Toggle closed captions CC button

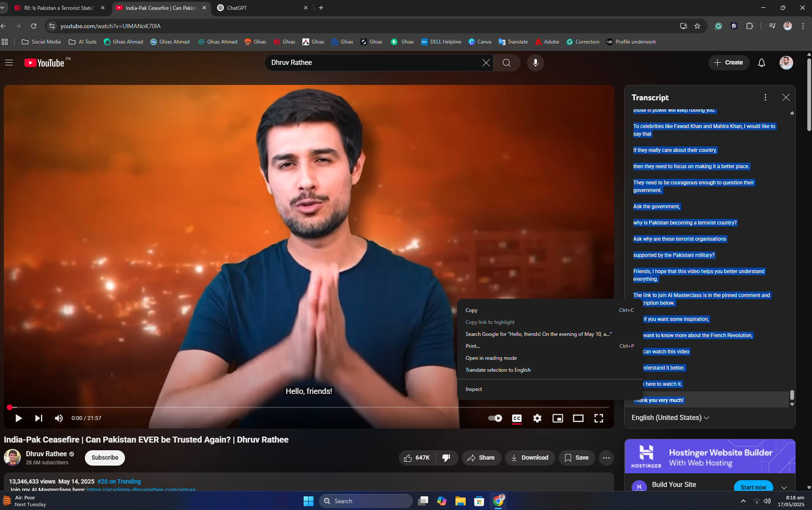click(x=517, y=418)
